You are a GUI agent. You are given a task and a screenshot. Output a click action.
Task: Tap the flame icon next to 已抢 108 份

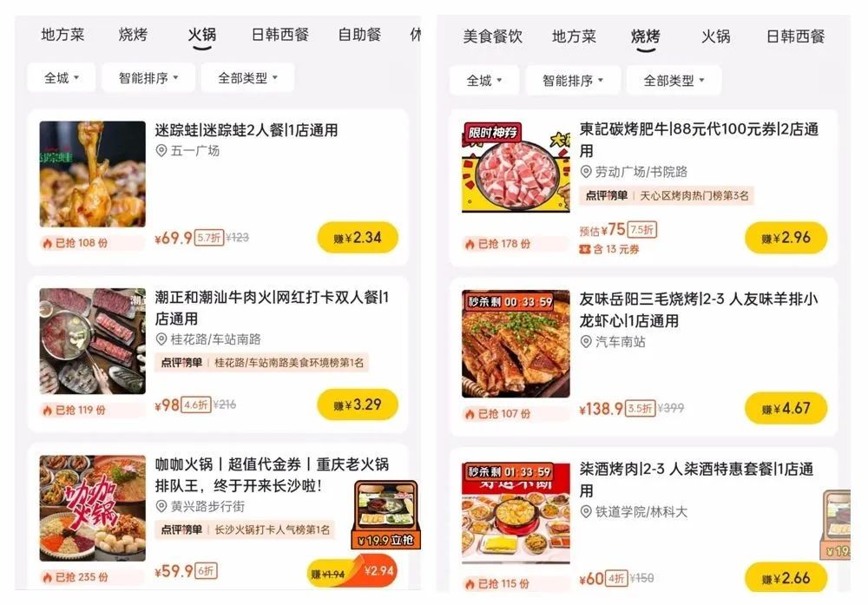click(x=48, y=243)
